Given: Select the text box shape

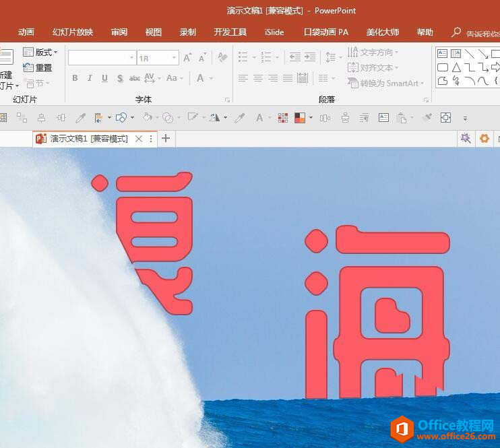Looking at the screenshot, I should (442, 53).
